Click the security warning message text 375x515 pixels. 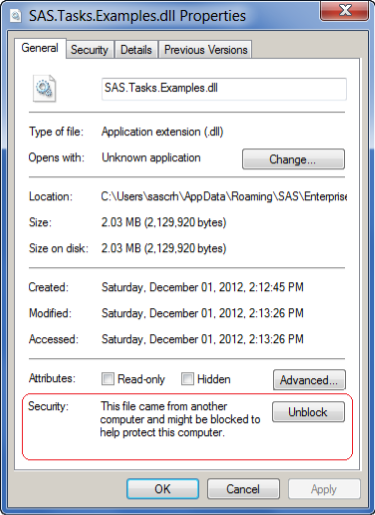(180, 419)
